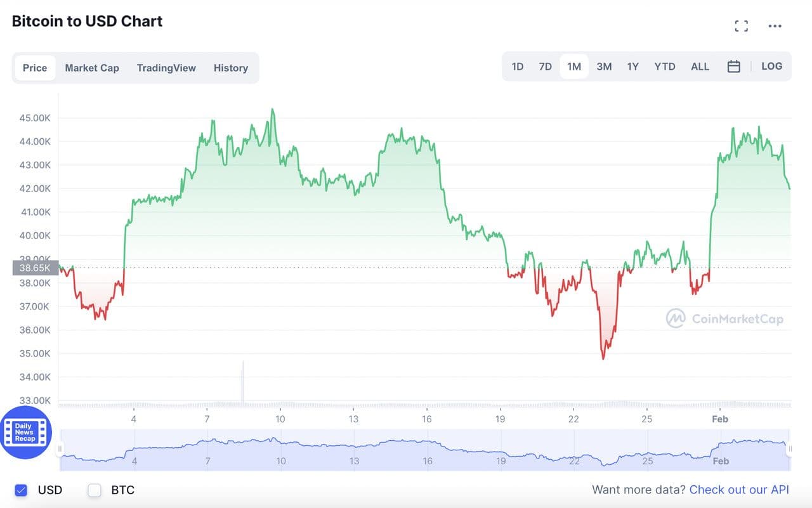Show ALL time price history
Viewport: 812px width, 508px height.
point(700,67)
